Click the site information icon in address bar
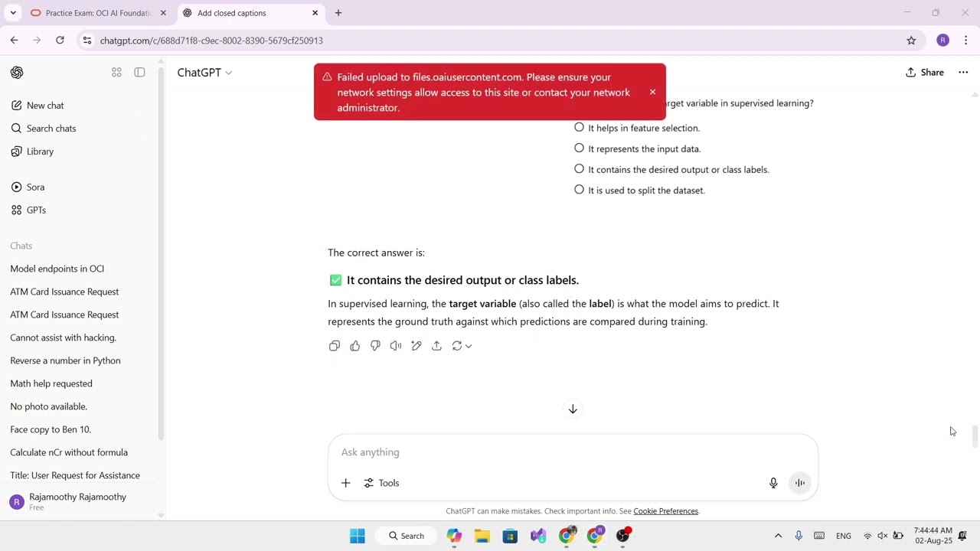Image resolution: width=980 pixels, height=551 pixels. pyautogui.click(x=87, y=41)
